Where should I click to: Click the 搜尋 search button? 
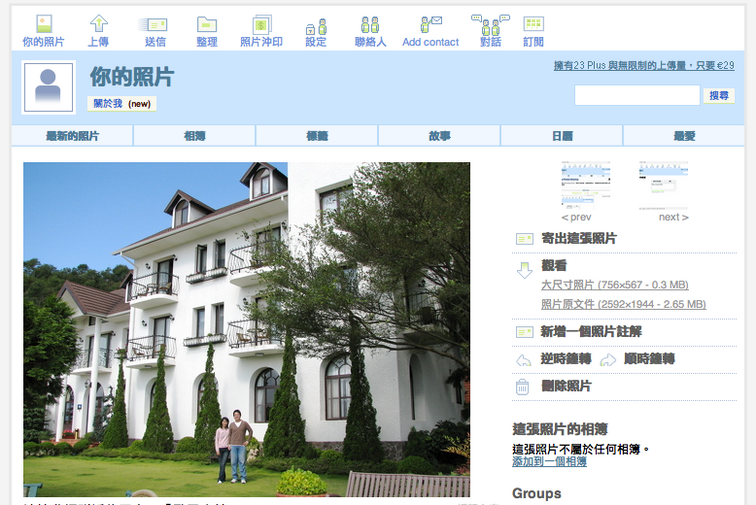click(x=719, y=96)
